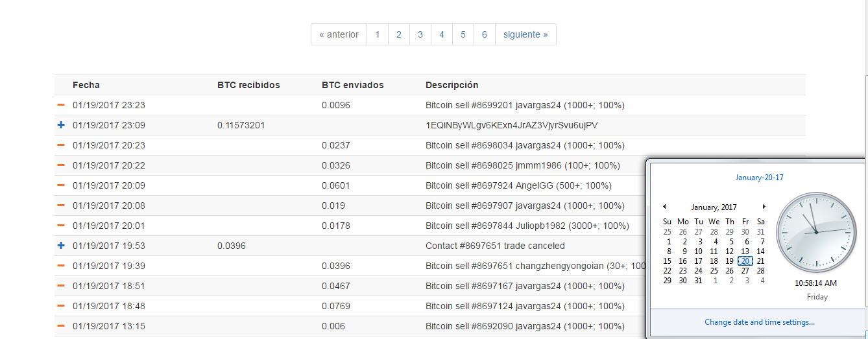Click sent amount 0.006
Viewport: 868px width, 339px height.
pos(333,326)
